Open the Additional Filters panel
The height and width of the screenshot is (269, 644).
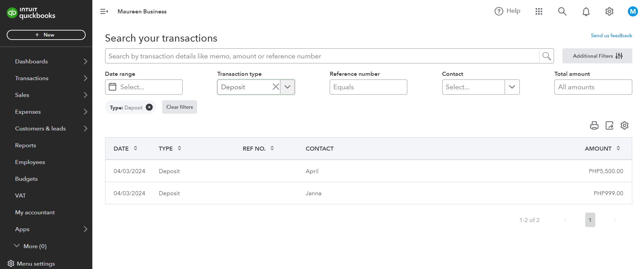click(597, 56)
